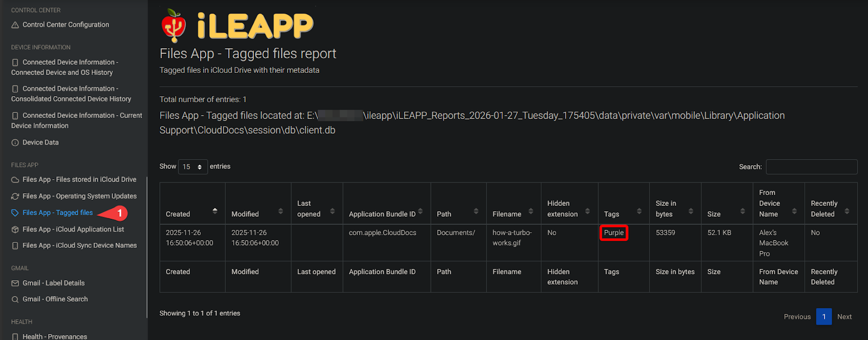Sort by Tags column arrows

coord(639,211)
